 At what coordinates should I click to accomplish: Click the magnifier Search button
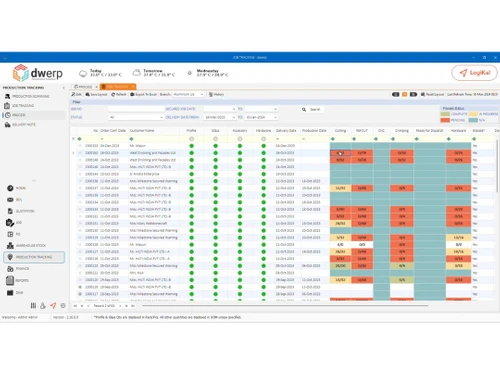(x=311, y=109)
